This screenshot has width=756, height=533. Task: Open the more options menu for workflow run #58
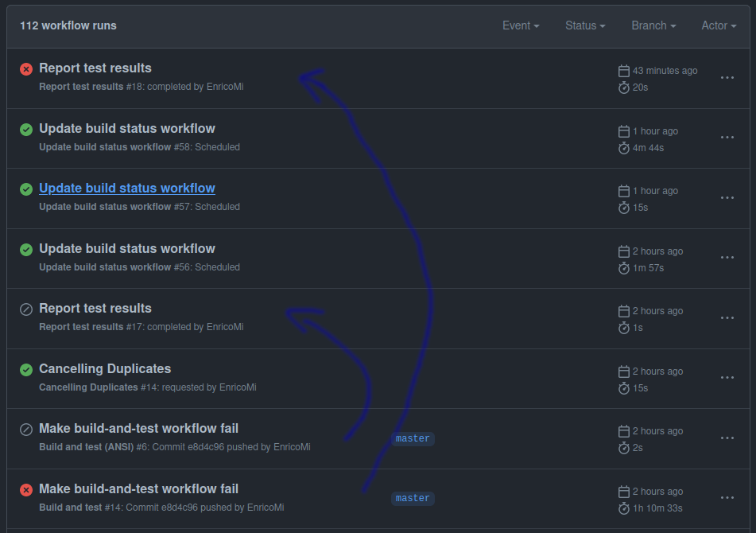(727, 138)
